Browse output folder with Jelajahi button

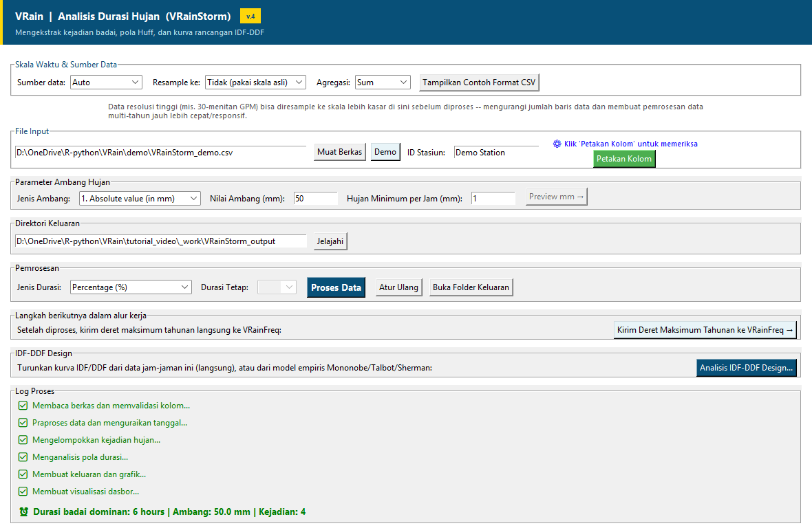pyautogui.click(x=330, y=241)
